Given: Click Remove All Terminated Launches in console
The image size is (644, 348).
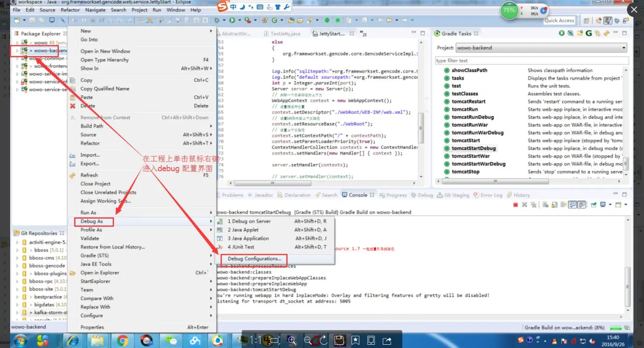Looking at the screenshot, I should click(534, 205).
